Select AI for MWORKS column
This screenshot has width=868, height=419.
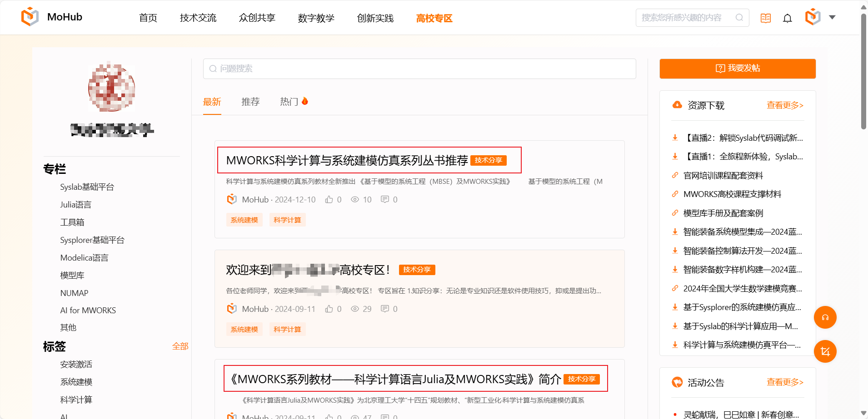(88, 311)
